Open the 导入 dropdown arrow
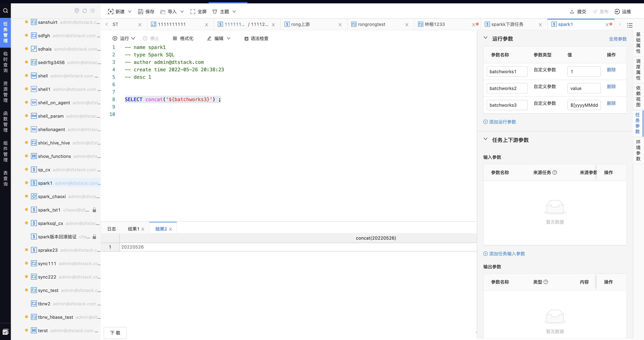The image size is (644, 340). point(182,12)
